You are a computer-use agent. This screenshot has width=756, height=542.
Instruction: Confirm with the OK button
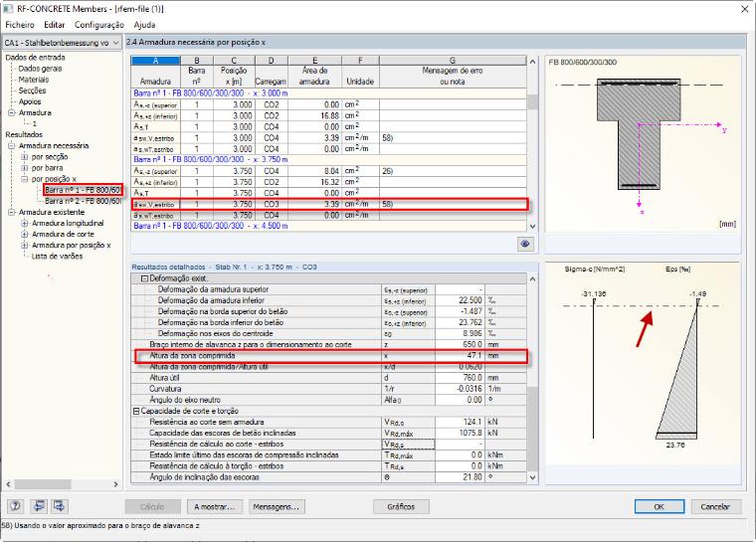tap(660, 507)
